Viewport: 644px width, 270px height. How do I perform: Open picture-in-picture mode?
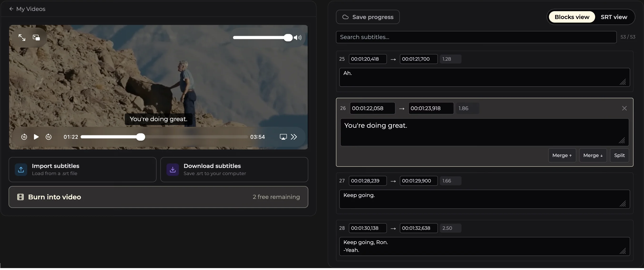tap(36, 37)
